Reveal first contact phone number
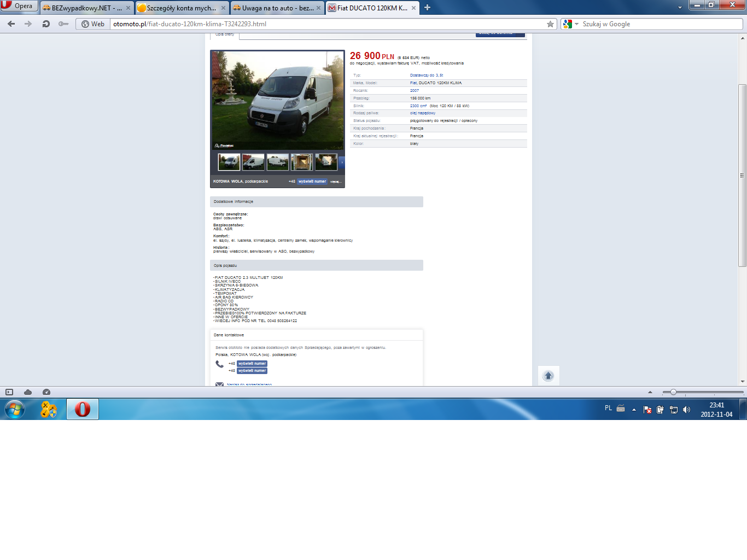The width and height of the screenshot is (747, 560). coord(252,363)
